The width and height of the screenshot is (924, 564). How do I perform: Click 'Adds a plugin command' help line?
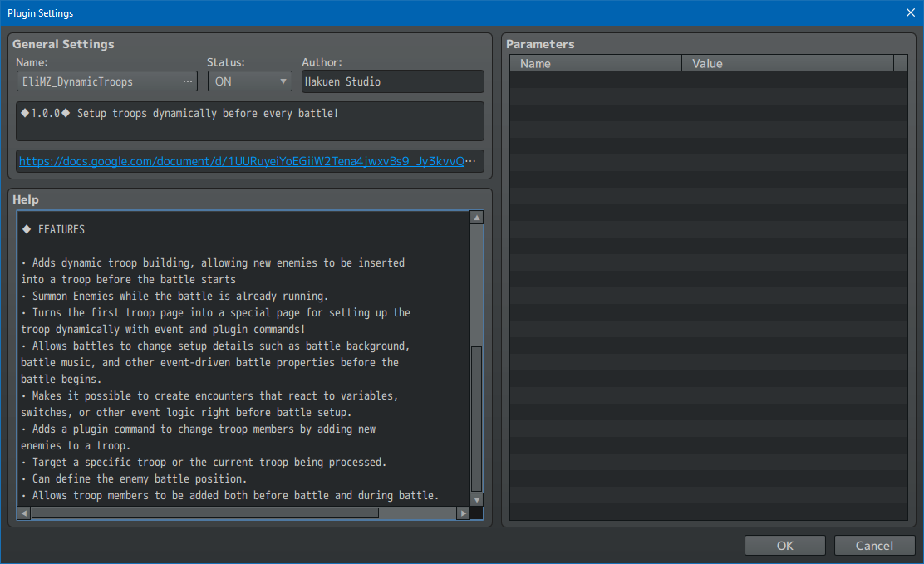pos(199,429)
